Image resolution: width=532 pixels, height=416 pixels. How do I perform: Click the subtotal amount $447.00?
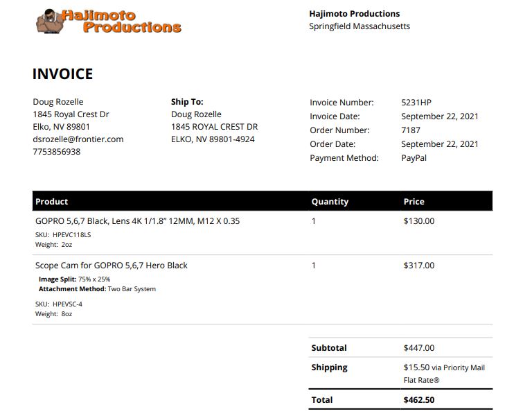coord(419,348)
